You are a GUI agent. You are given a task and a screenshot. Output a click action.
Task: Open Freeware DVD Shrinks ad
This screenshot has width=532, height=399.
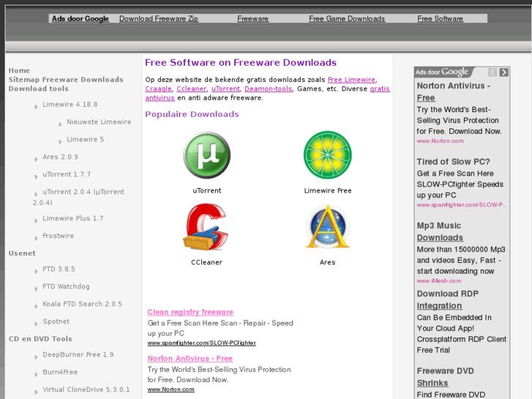tap(445, 377)
